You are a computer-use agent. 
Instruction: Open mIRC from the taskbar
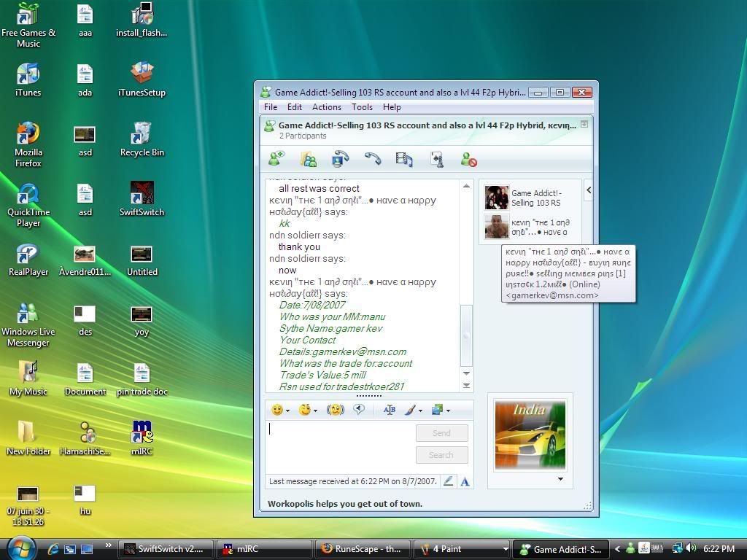click(x=263, y=549)
